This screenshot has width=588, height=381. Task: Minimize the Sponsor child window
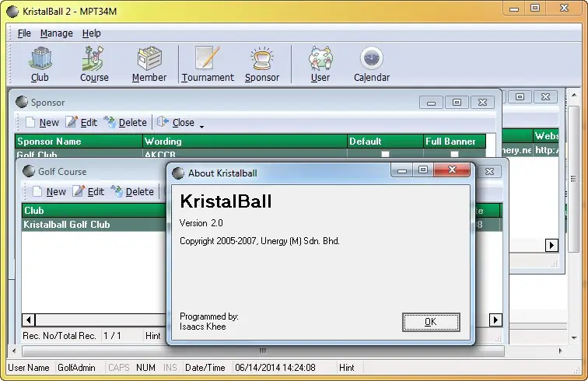coord(431,103)
